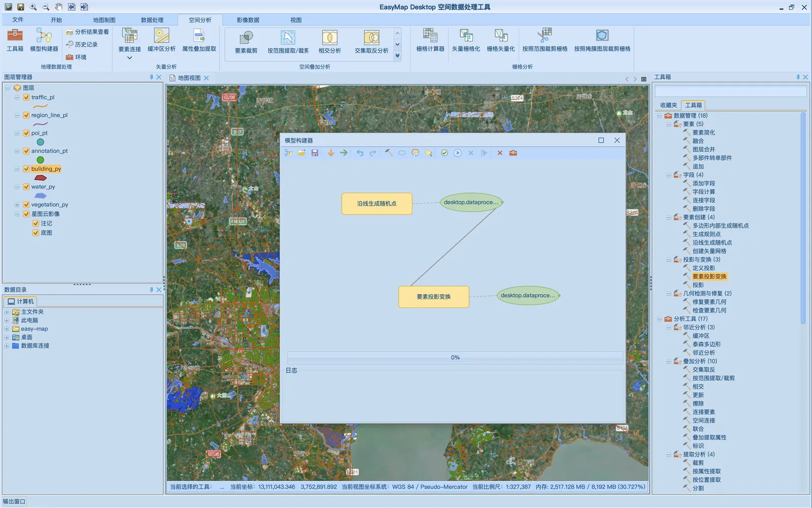This screenshot has height=508, width=812.
Task: Open 属性叠加提取 tool in ribbon
Action: [x=199, y=40]
